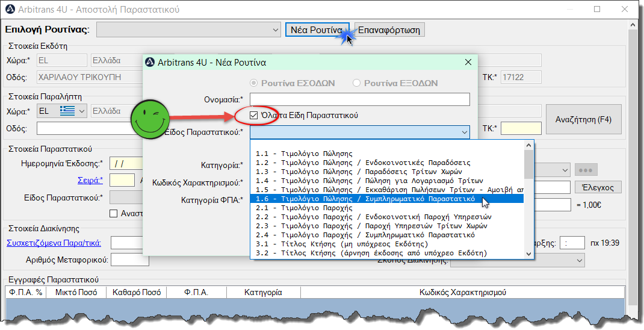Click the Ονομασία text field

coord(360,99)
